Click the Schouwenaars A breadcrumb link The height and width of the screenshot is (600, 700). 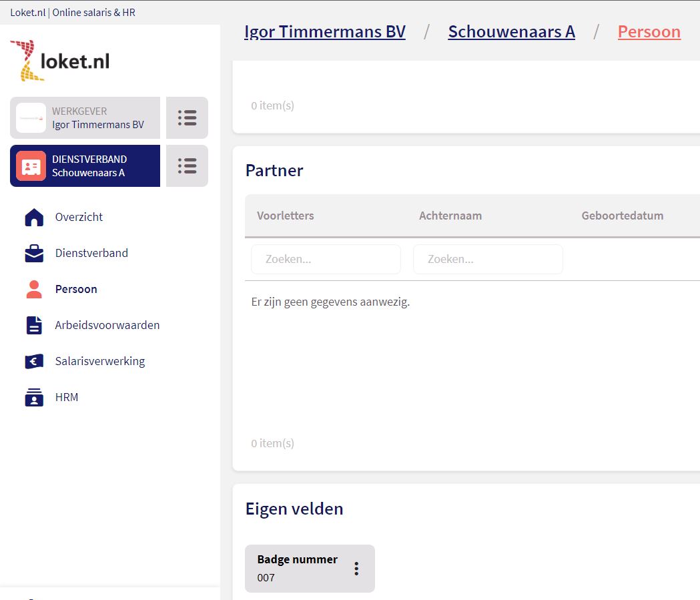click(x=511, y=32)
